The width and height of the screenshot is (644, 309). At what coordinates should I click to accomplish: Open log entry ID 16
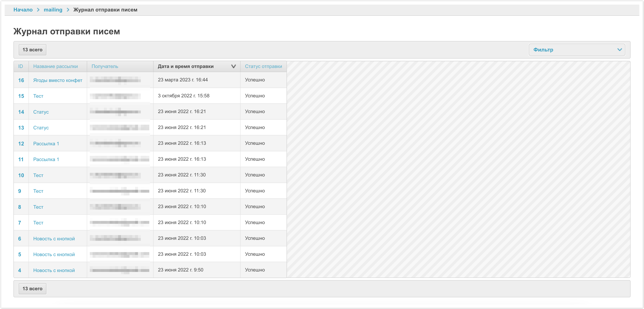coord(21,80)
